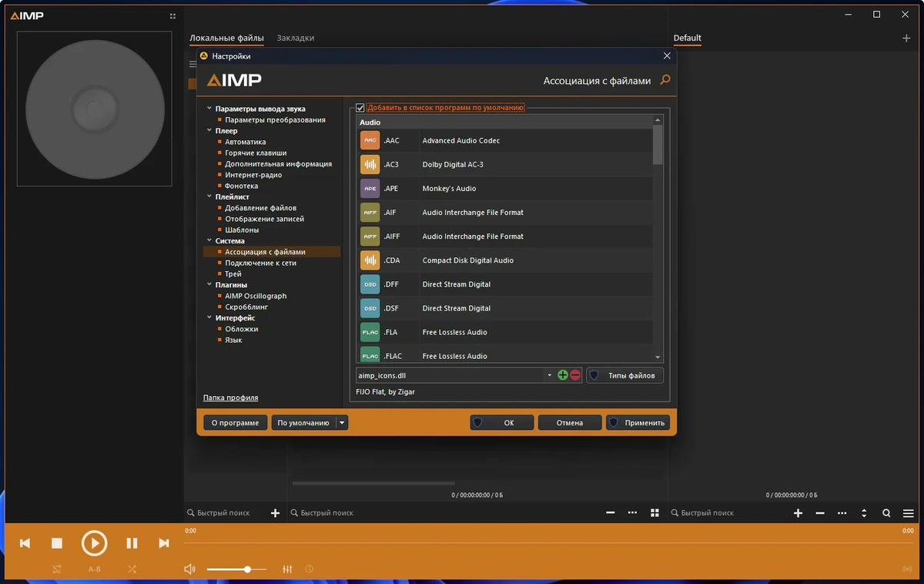Open the main window grip menu dots

pyautogui.click(x=172, y=15)
